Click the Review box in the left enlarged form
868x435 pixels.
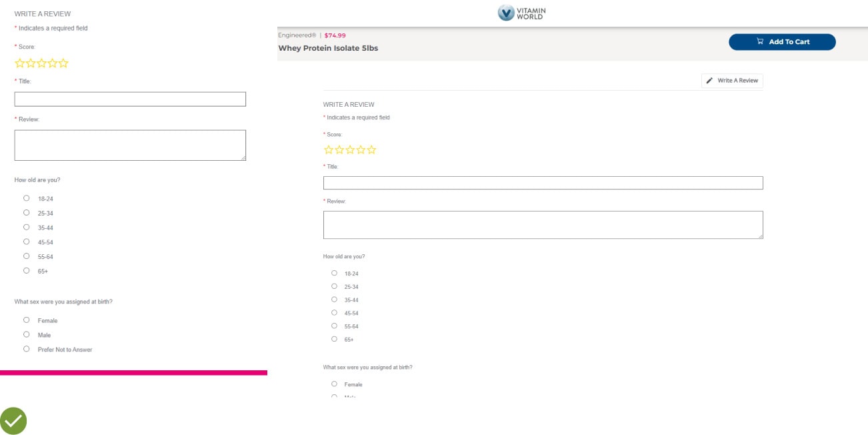coord(130,145)
